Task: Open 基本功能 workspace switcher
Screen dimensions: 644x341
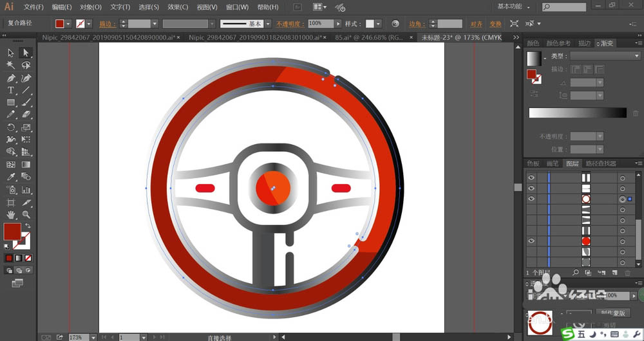Action: [x=514, y=6]
